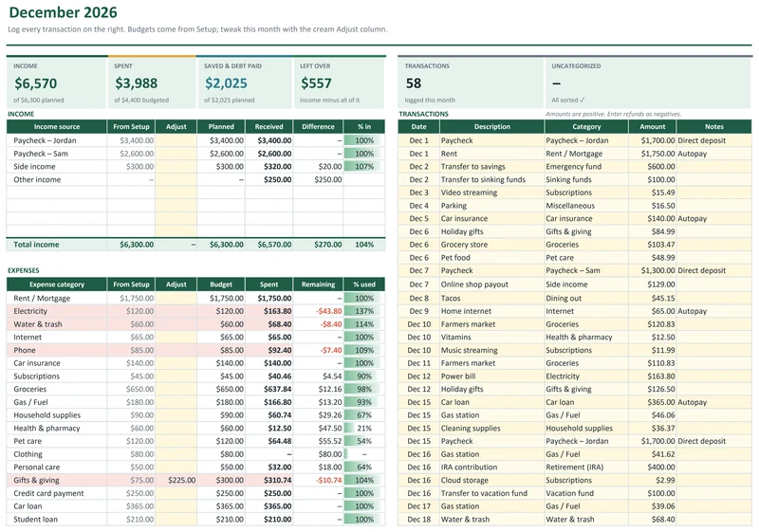Click the Expense category column header
759x532 pixels.
click(x=57, y=284)
